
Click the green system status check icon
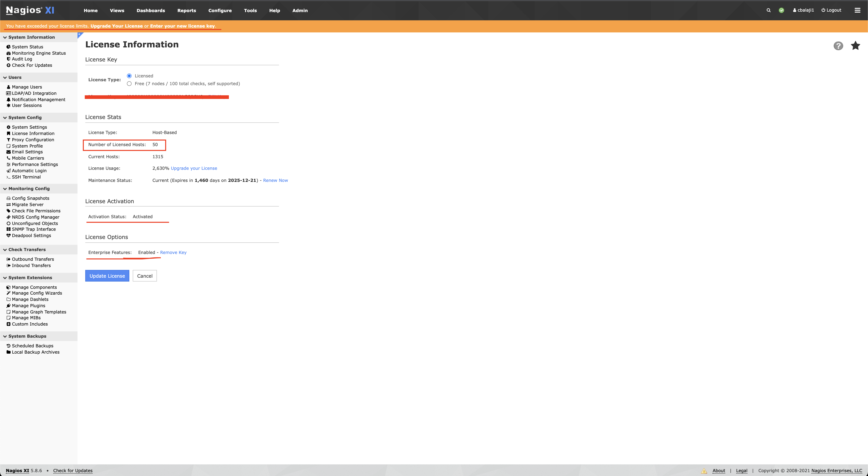(x=781, y=10)
